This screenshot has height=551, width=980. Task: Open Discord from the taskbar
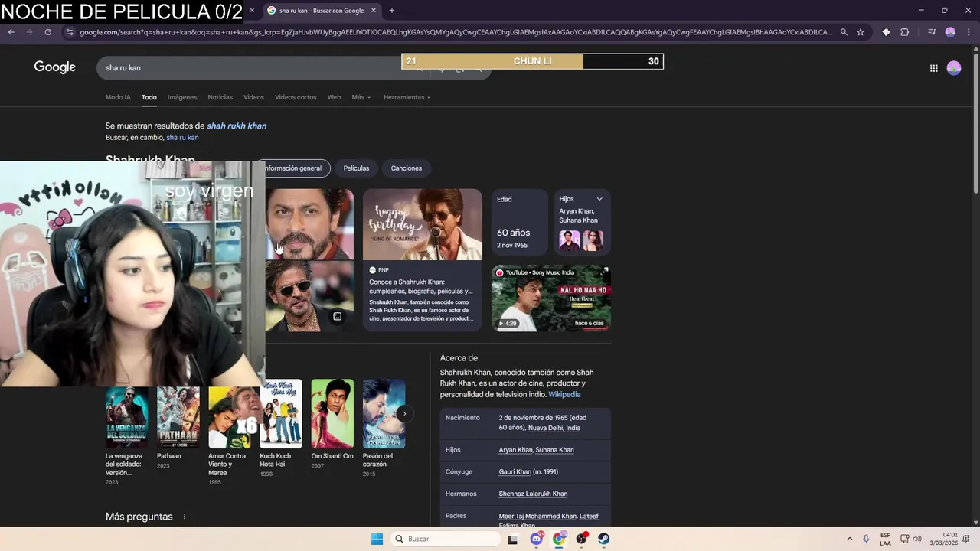click(537, 539)
